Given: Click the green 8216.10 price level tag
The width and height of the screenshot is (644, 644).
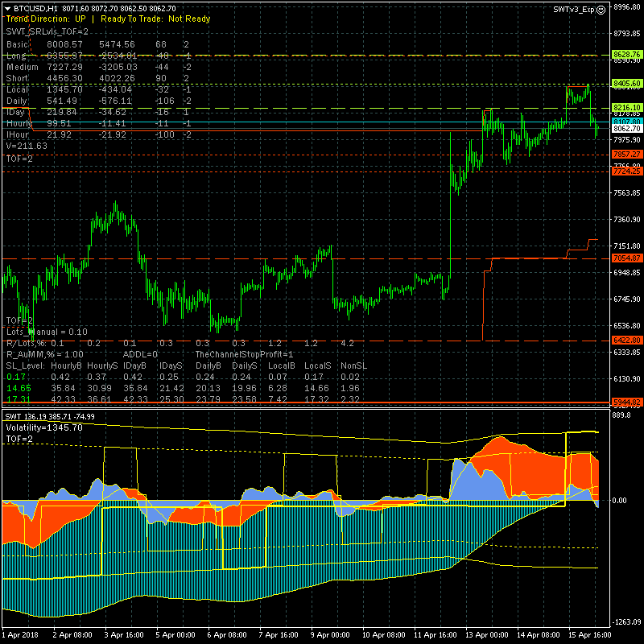Looking at the screenshot, I should [x=626, y=107].
